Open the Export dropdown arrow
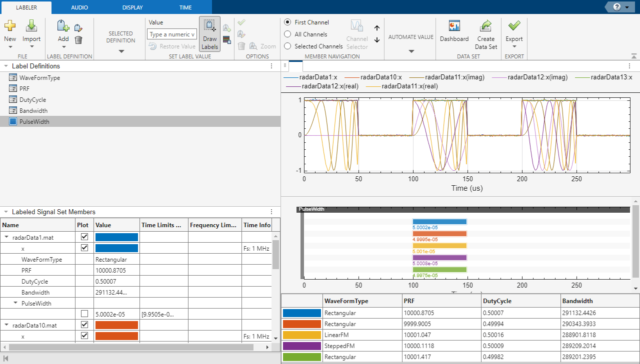 coord(514,47)
